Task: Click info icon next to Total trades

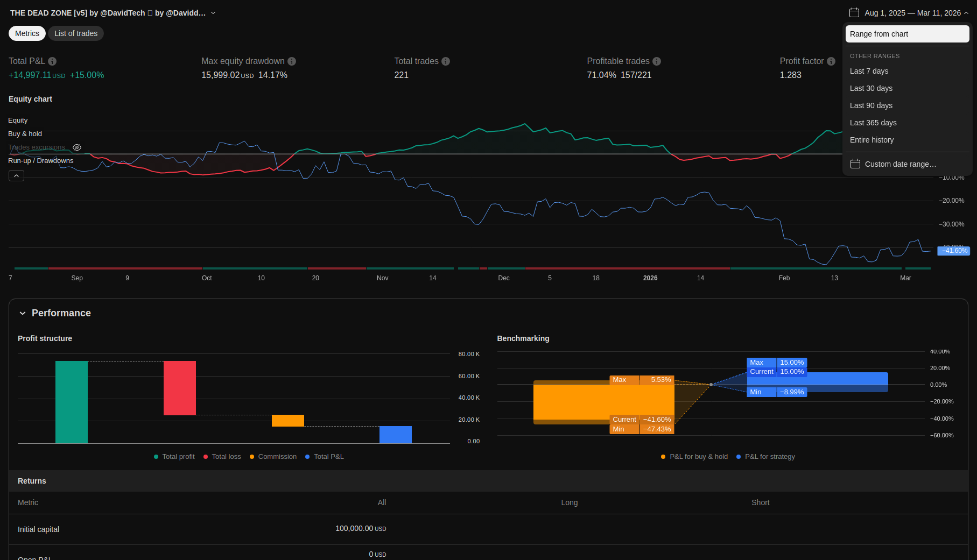Action: click(x=446, y=61)
